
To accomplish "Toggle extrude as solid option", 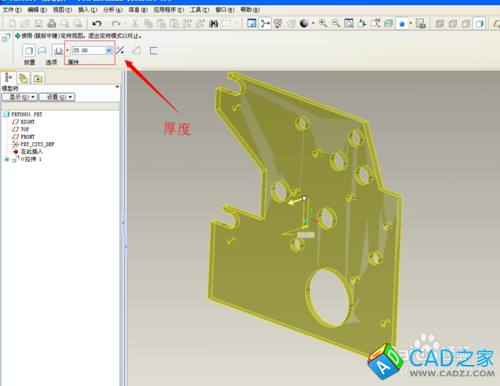I will (x=29, y=51).
